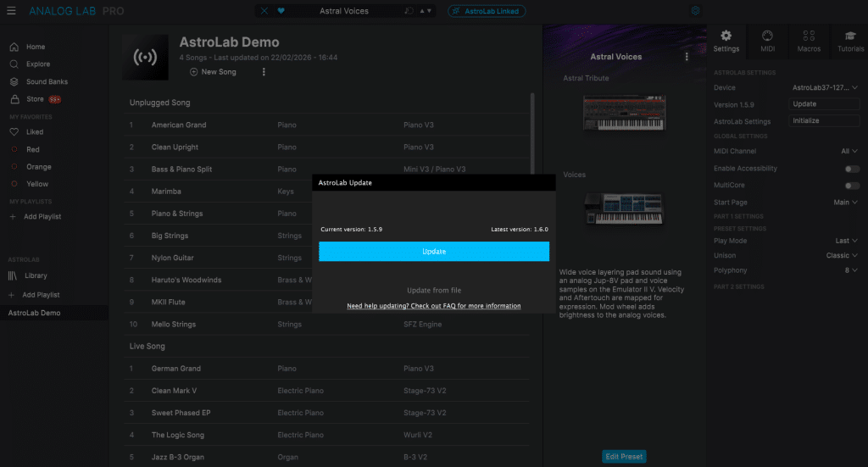Open MIDI Channel dropdown
868x467 pixels.
[849, 151]
